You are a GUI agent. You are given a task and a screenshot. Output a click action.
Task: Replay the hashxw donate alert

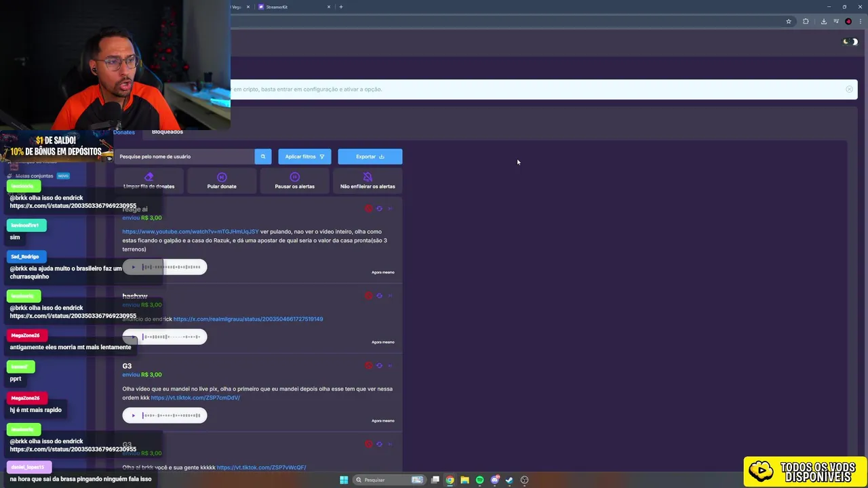380,296
